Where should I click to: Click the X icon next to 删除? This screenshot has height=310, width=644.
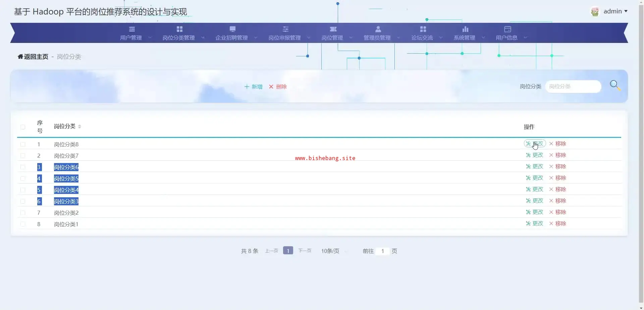pos(271,87)
